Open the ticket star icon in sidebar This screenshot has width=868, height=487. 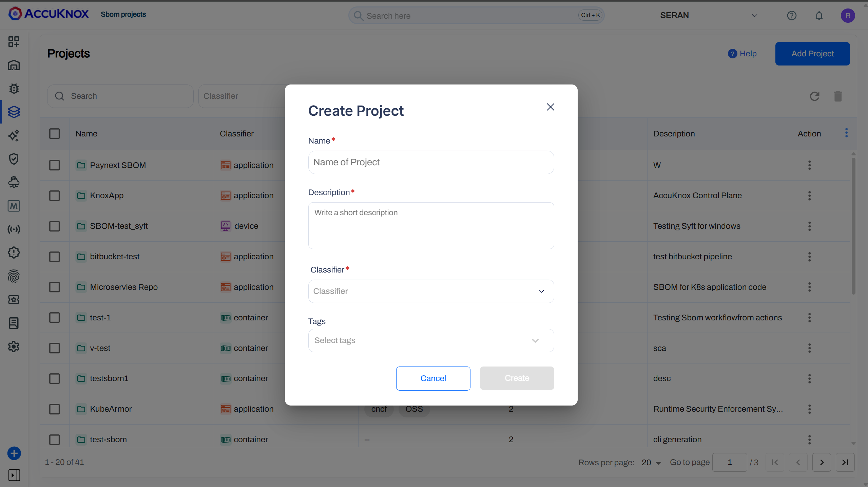pos(14,300)
